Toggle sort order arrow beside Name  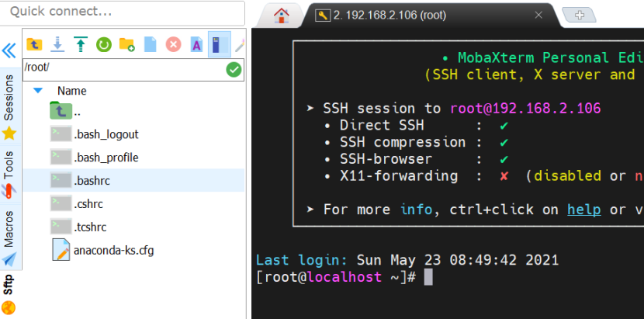tap(38, 91)
